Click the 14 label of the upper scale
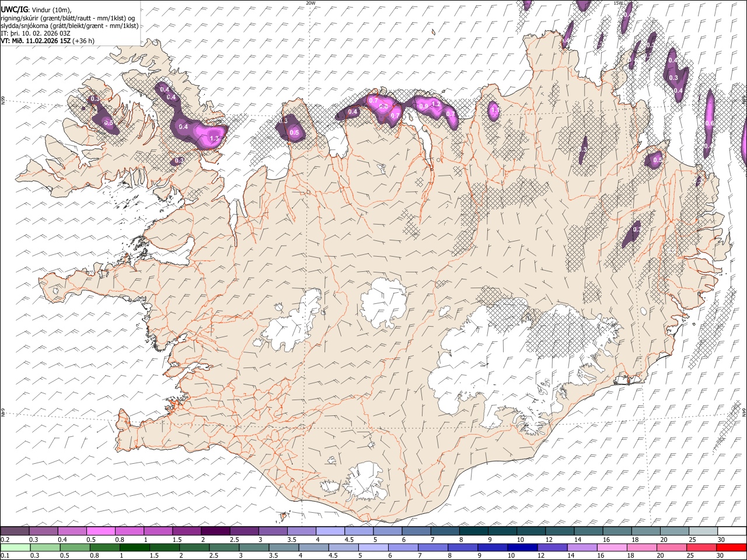 578,540
